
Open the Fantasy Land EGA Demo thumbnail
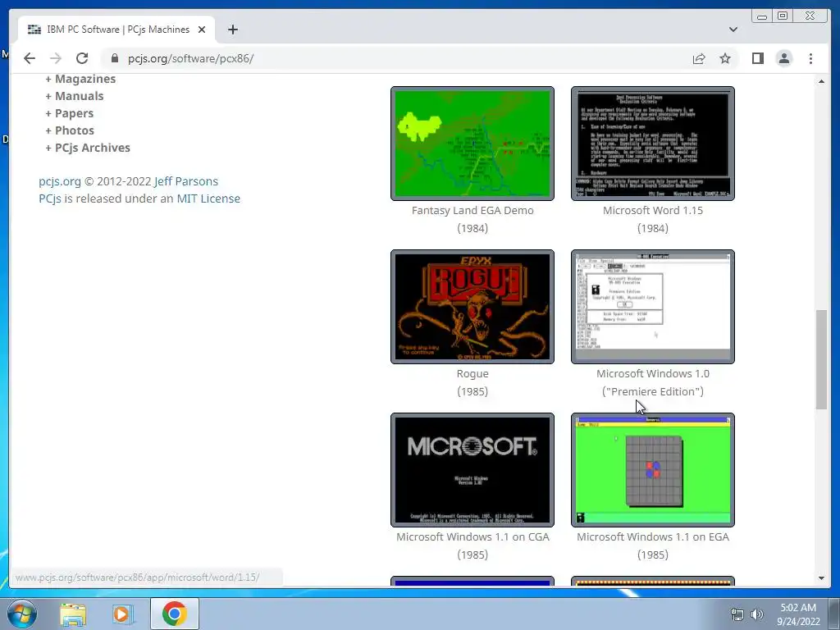(x=472, y=144)
